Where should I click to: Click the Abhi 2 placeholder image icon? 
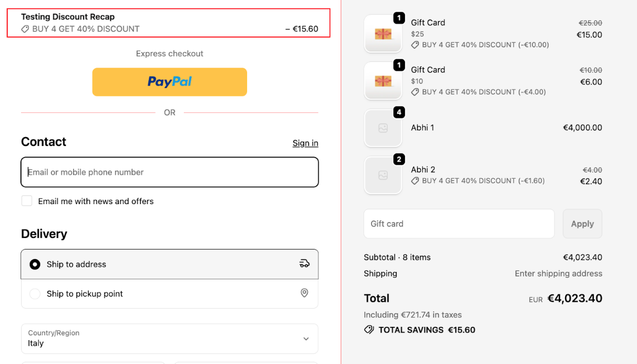383,175
